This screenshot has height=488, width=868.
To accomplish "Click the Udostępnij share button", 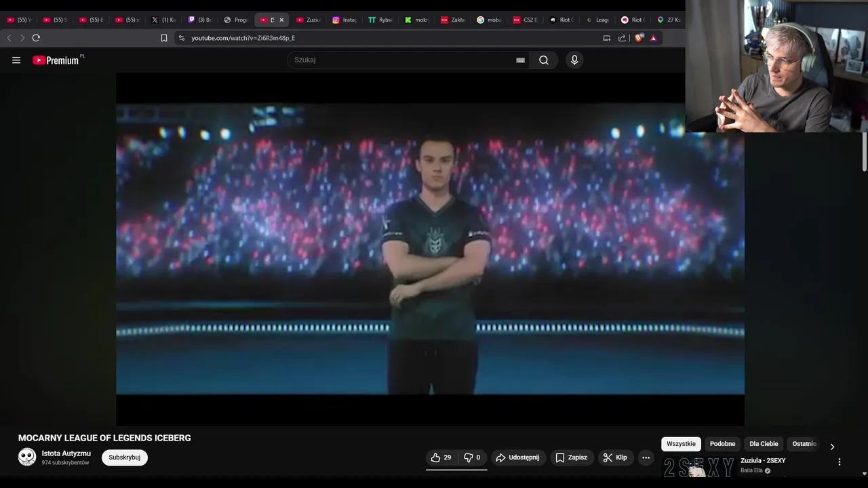I will 517,457.
